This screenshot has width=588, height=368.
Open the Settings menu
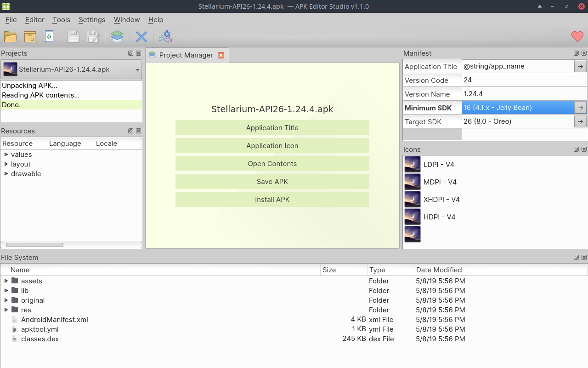coord(92,20)
